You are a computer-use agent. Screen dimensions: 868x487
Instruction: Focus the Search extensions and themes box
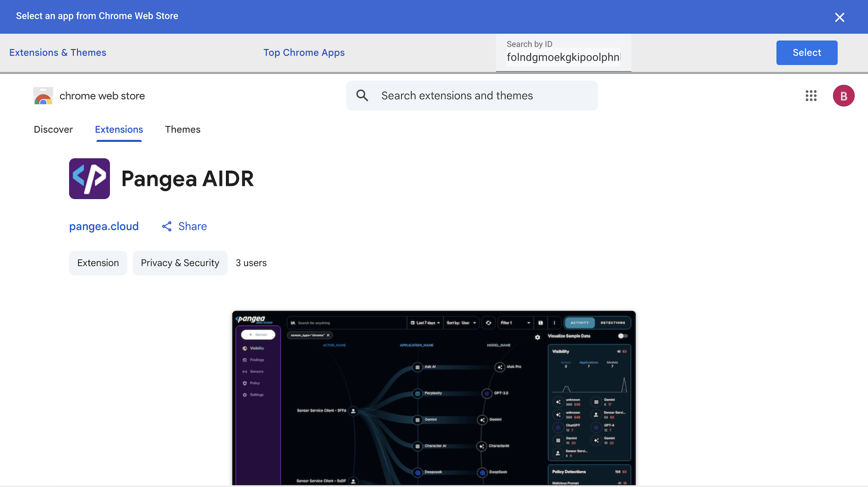tap(472, 95)
